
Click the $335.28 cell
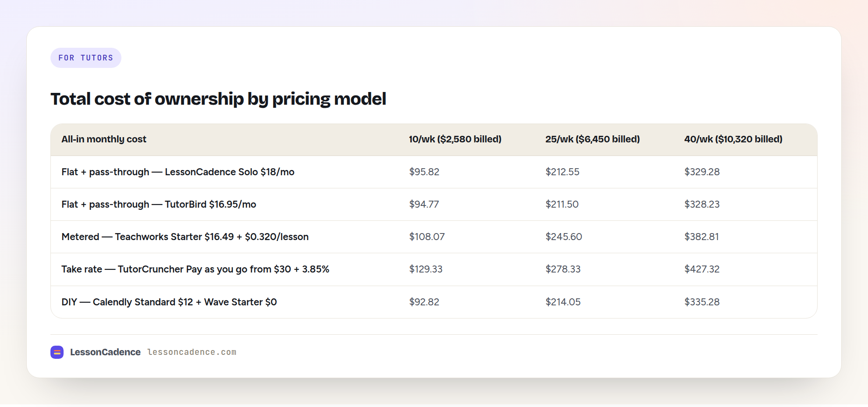pos(702,302)
